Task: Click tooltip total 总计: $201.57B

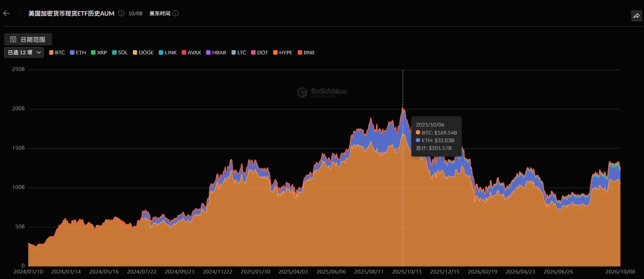Action: (434, 148)
